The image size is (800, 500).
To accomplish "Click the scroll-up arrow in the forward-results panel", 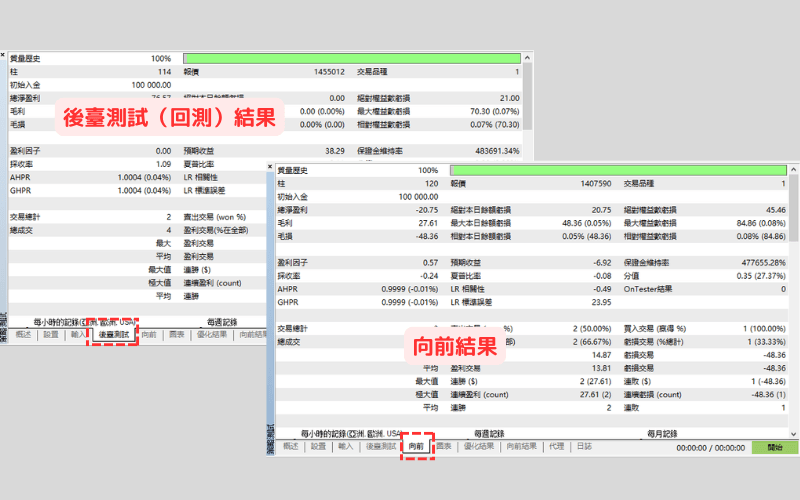I will [793, 169].
